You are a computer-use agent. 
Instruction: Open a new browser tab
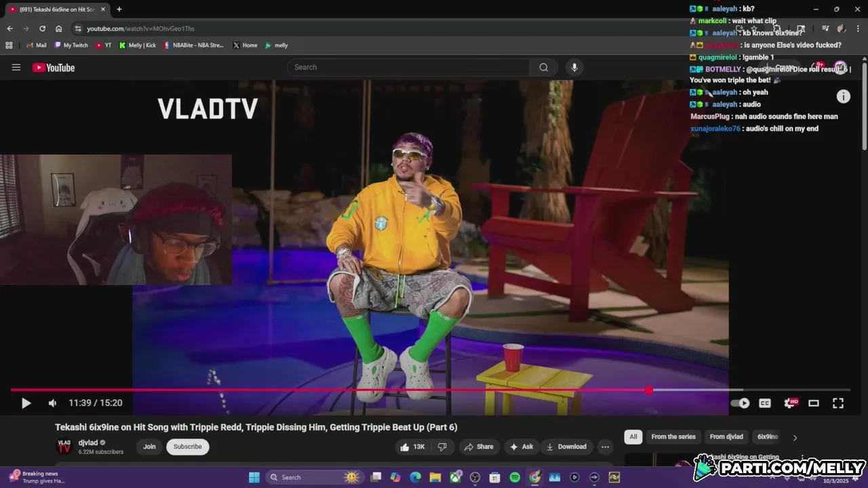[119, 9]
